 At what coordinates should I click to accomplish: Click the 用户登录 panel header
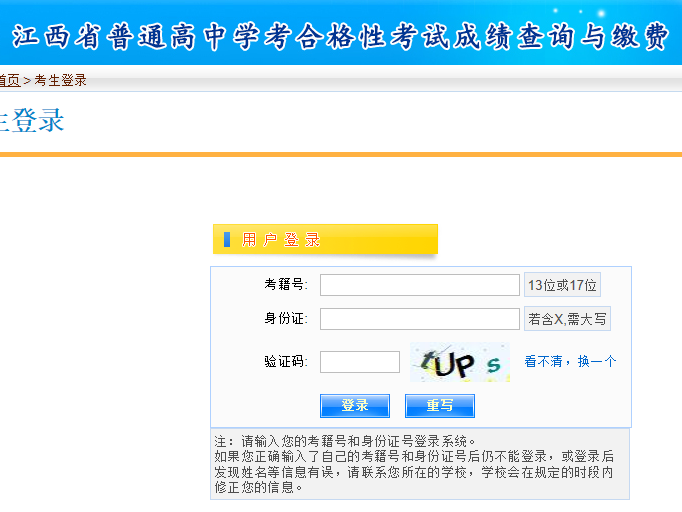[x=325, y=239]
